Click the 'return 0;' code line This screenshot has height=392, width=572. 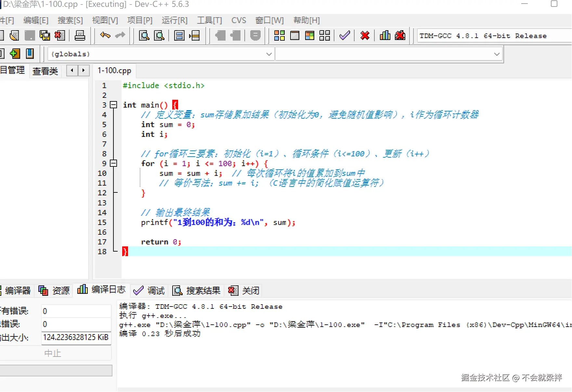coord(161,242)
